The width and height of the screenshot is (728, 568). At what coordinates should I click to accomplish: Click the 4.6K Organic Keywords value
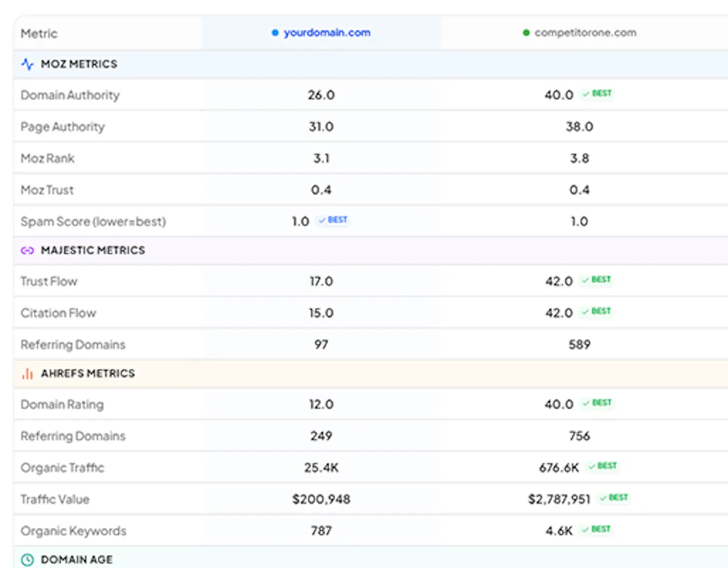(x=559, y=531)
